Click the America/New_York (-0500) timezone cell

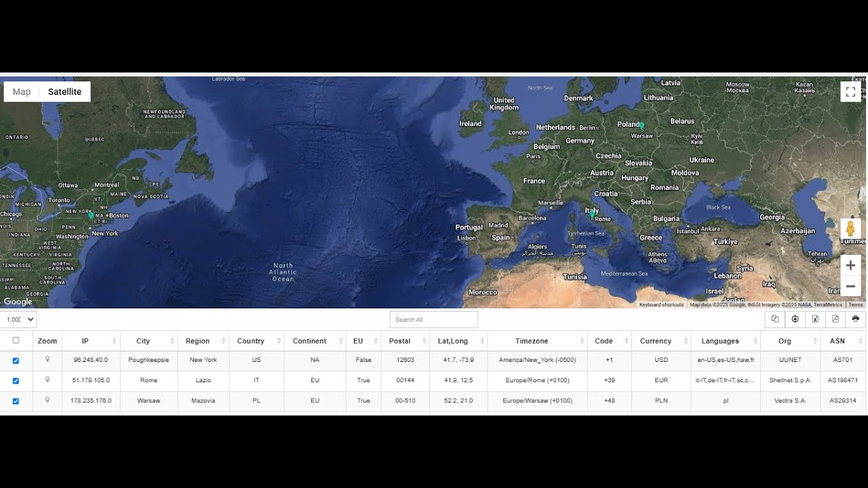[x=537, y=361]
